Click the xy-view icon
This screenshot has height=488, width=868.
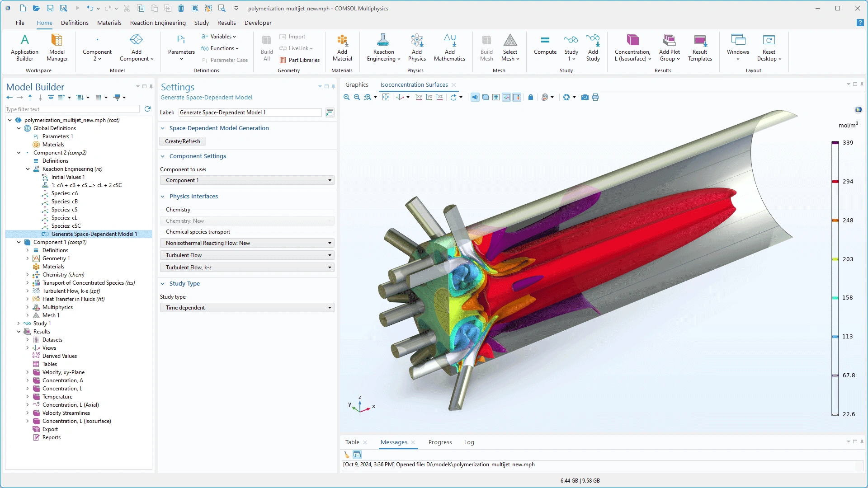pos(419,97)
